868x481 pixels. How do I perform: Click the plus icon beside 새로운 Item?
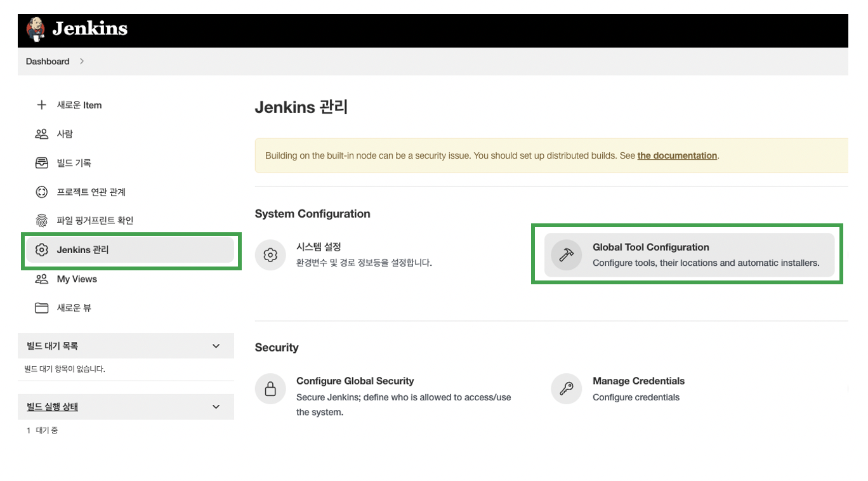coord(41,105)
